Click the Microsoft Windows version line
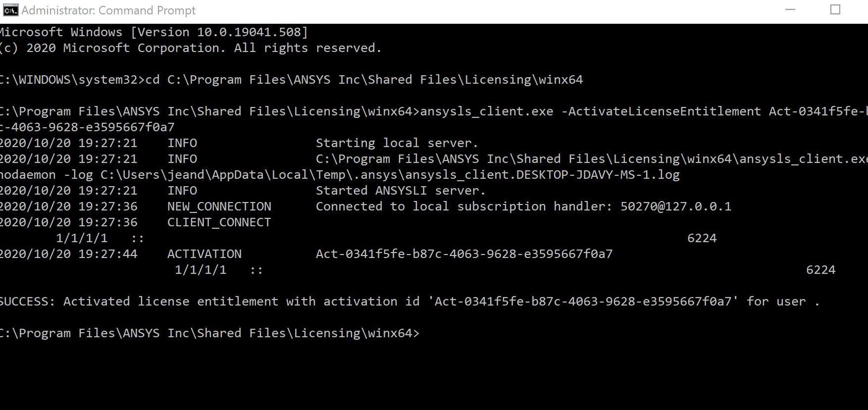 click(153, 32)
